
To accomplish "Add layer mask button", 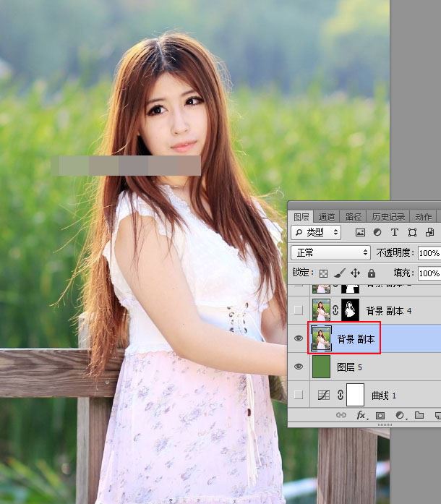I will 380,416.
